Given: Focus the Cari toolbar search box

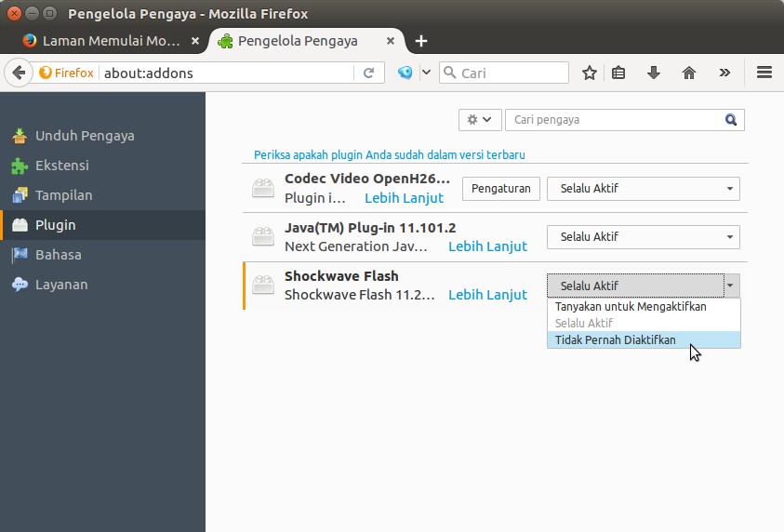Looking at the screenshot, I should click(504, 73).
